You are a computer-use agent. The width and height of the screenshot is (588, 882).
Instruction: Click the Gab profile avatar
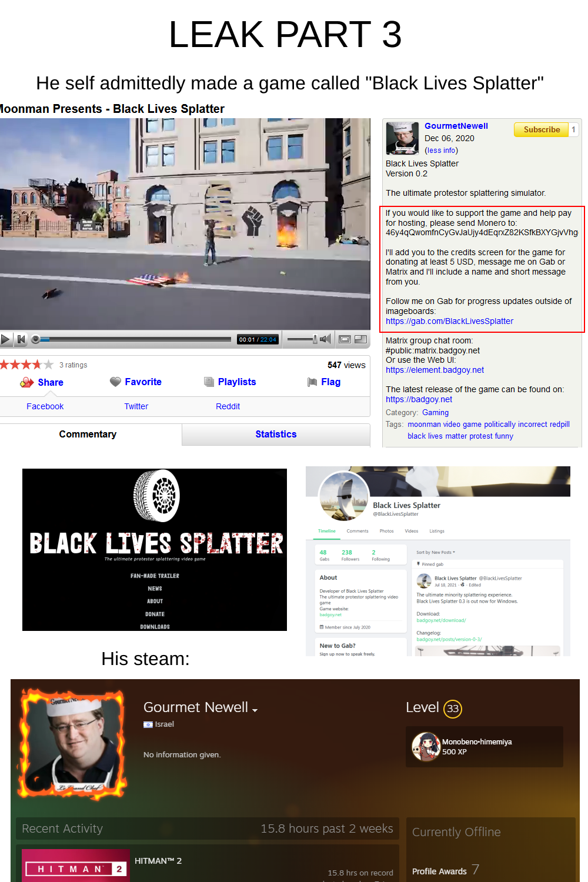click(x=343, y=497)
